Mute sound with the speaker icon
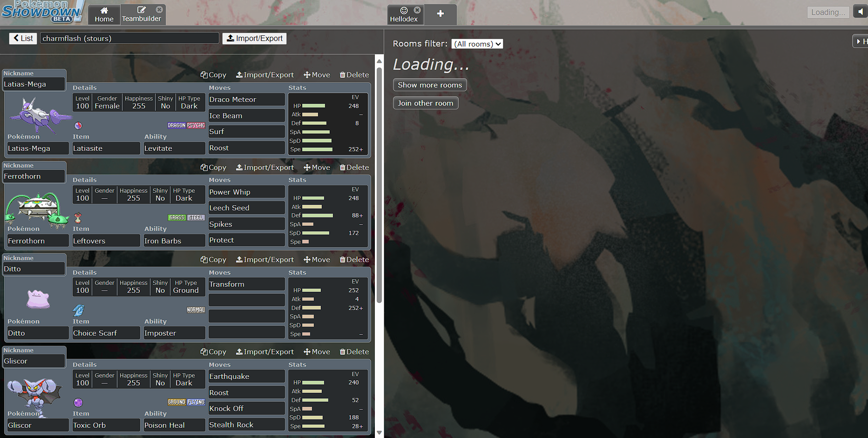The width and height of the screenshot is (868, 438). click(x=860, y=12)
